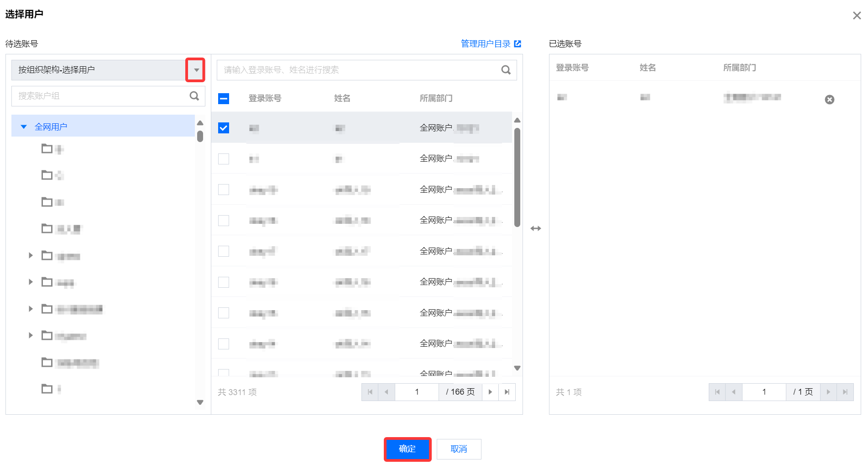Toggle the select-all checkbox in table header

(224, 99)
